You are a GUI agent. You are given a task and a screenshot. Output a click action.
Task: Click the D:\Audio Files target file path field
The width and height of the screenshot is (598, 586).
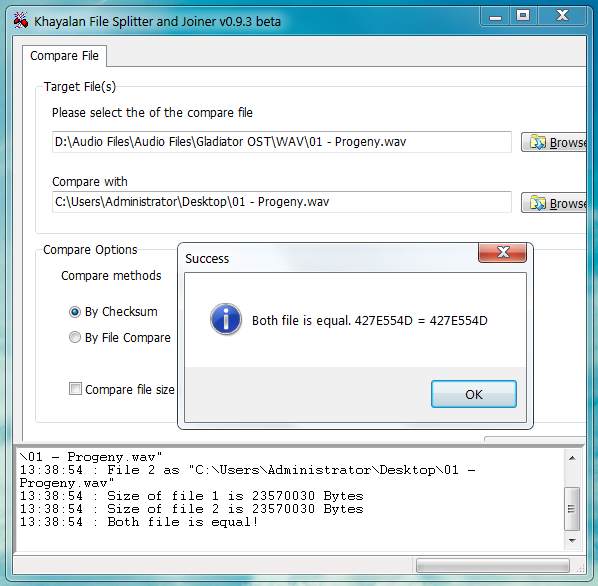281,142
